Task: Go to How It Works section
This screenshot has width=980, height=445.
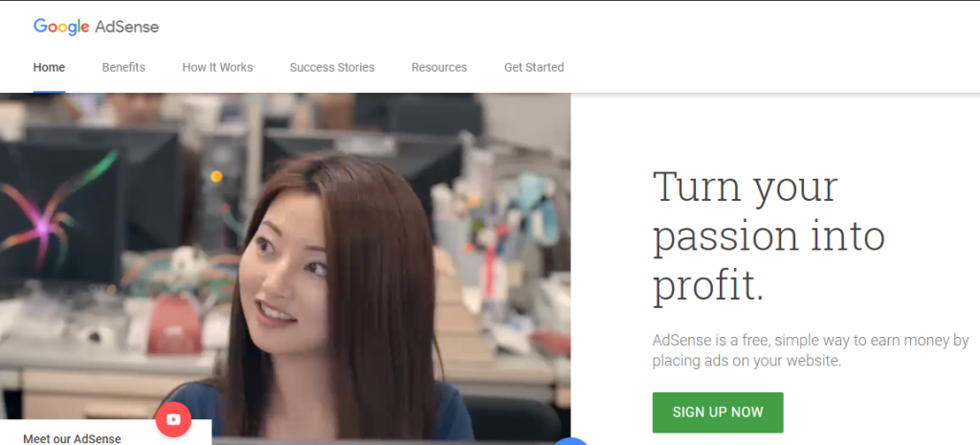Action: 217,68
